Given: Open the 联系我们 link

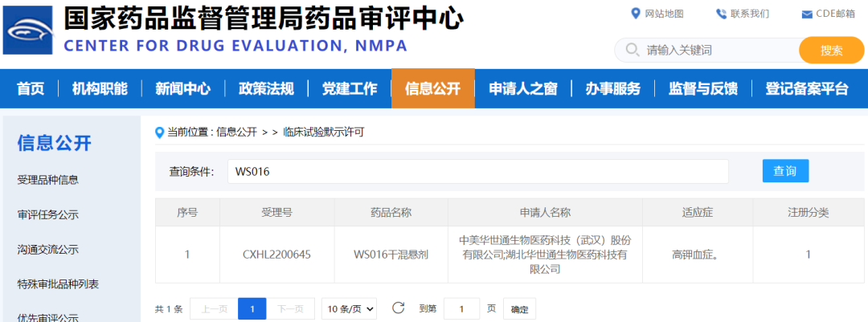Looking at the screenshot, I should pos(750,14).
